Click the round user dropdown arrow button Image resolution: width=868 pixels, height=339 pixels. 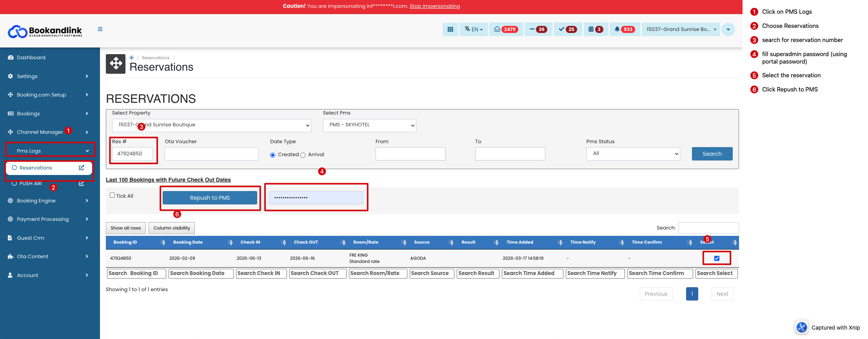728,29
